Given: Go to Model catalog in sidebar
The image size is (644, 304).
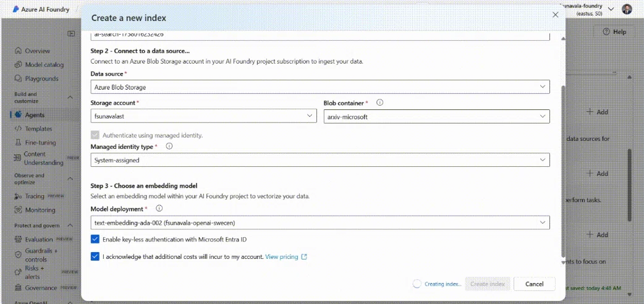Looking at the screenshot, I should [44, 64].
